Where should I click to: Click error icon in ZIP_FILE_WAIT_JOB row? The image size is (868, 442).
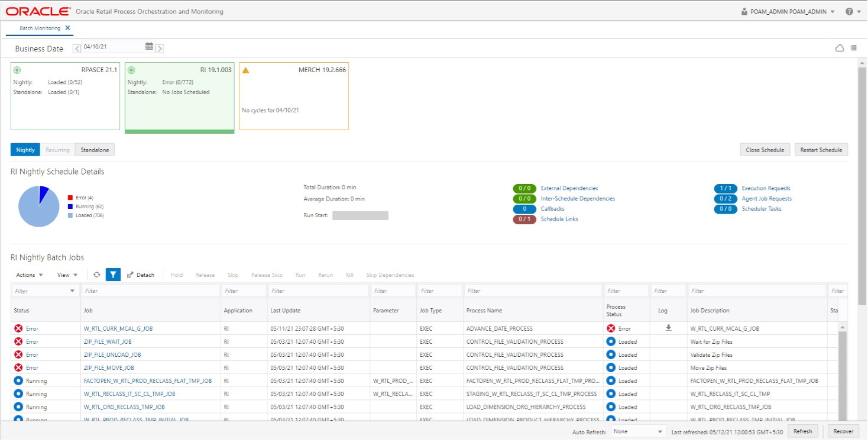click(18, 341)
